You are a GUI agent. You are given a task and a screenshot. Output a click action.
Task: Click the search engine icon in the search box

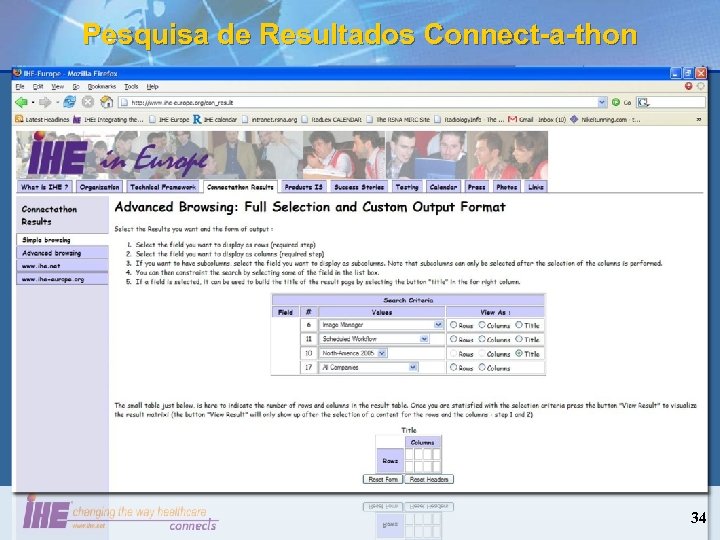click(x=643, y=102)
